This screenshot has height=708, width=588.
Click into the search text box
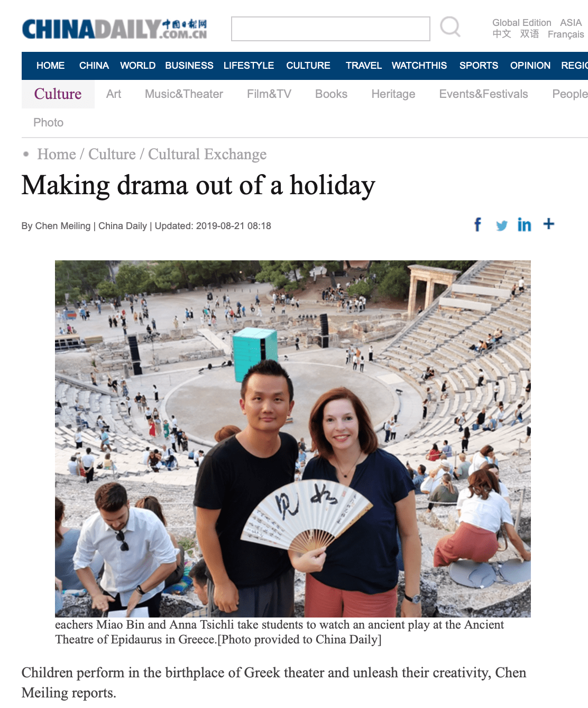click(x=330, y=29)
